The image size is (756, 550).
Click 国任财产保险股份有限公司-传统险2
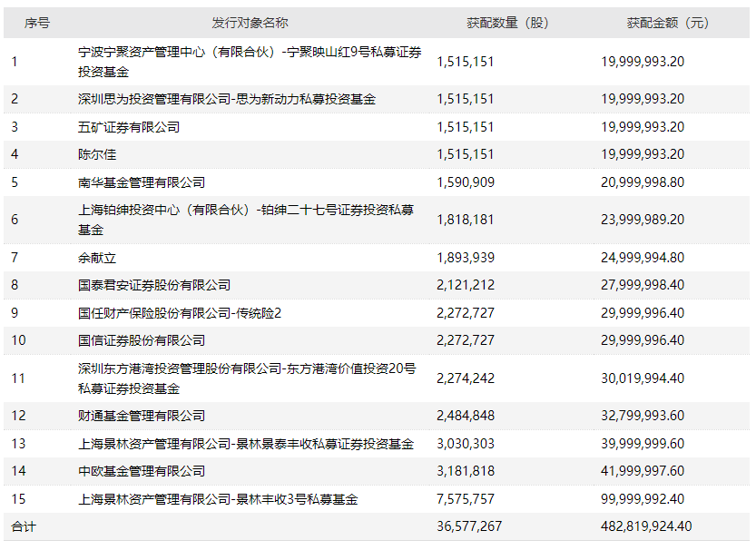pyautogui.click(x=180, y=313)
